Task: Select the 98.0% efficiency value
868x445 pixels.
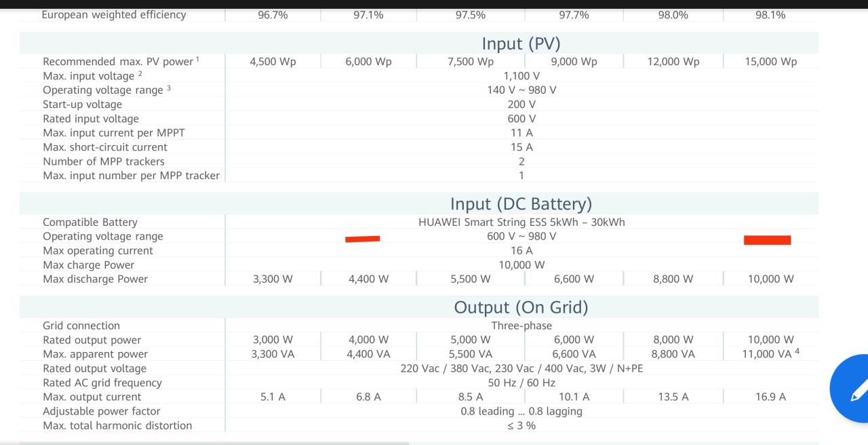Action: point(673,14)
